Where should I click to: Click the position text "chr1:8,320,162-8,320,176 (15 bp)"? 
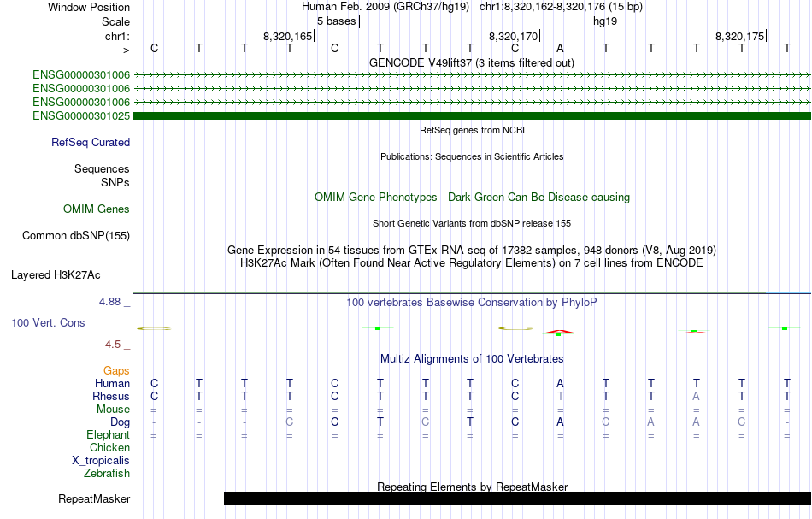coord(561,7)
